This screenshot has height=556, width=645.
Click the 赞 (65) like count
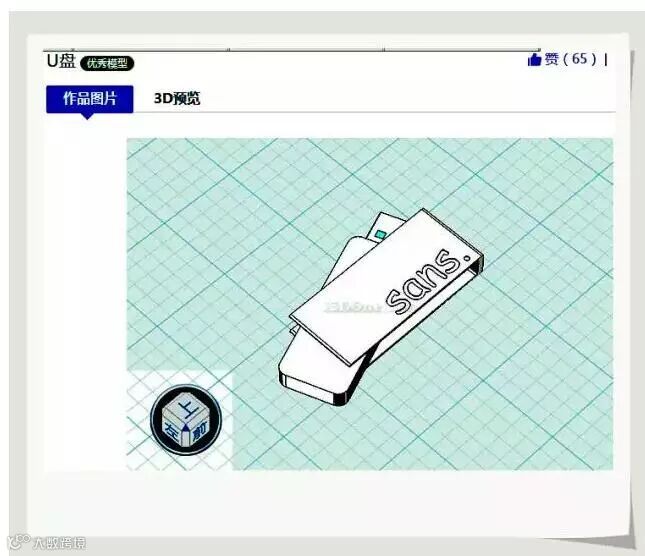(571, 59)
